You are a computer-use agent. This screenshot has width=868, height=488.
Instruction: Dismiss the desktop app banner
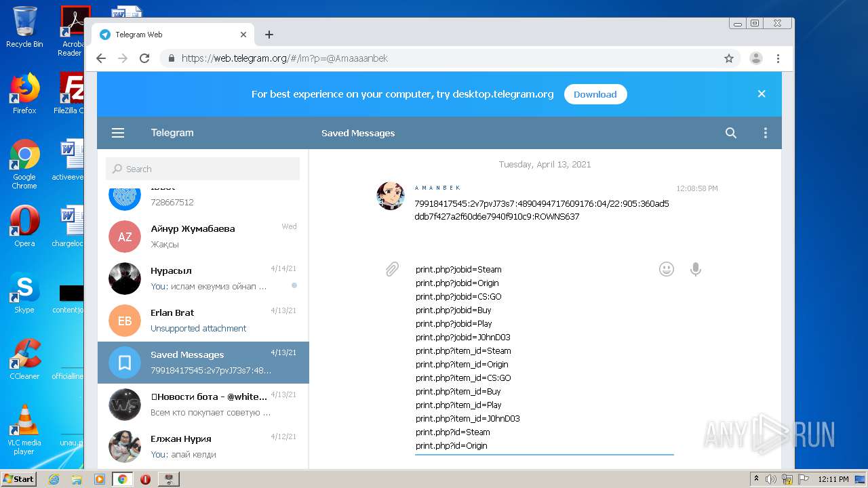pos(762,94)
